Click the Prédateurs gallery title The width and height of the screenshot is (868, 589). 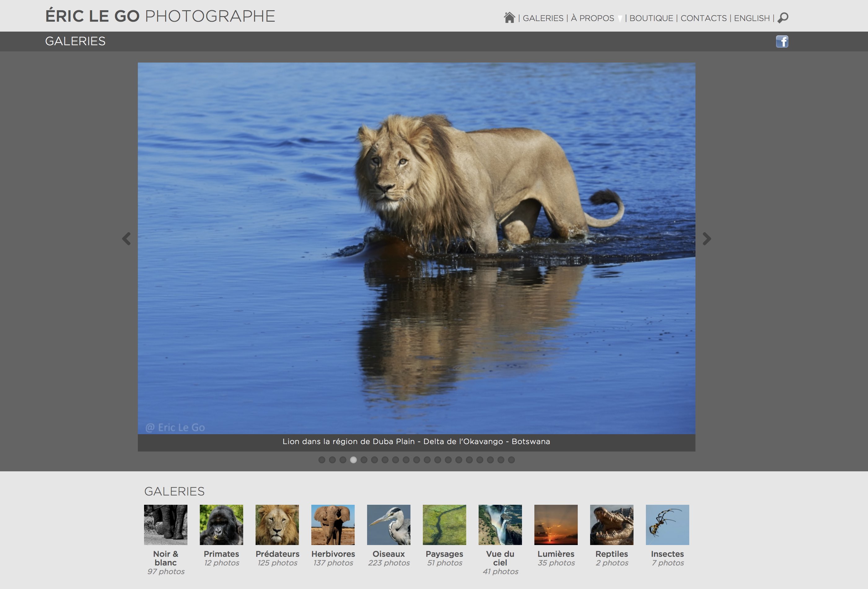278,554
